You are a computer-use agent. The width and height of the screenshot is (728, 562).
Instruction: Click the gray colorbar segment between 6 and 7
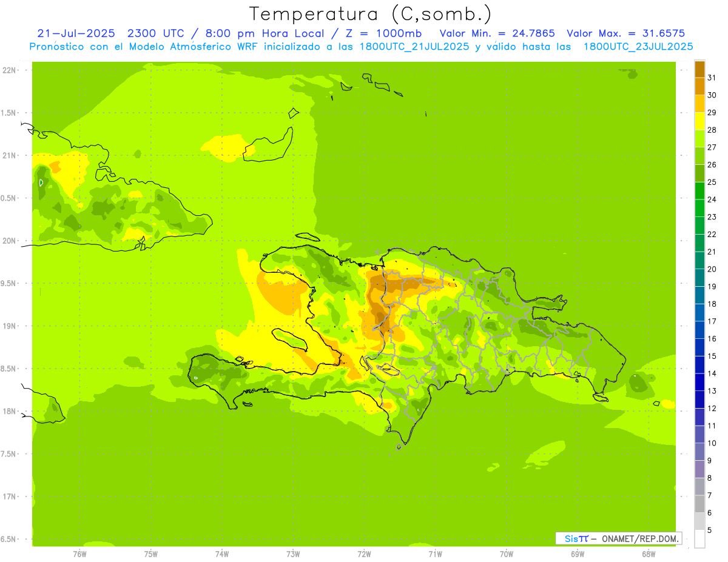[x=700, y=504]
